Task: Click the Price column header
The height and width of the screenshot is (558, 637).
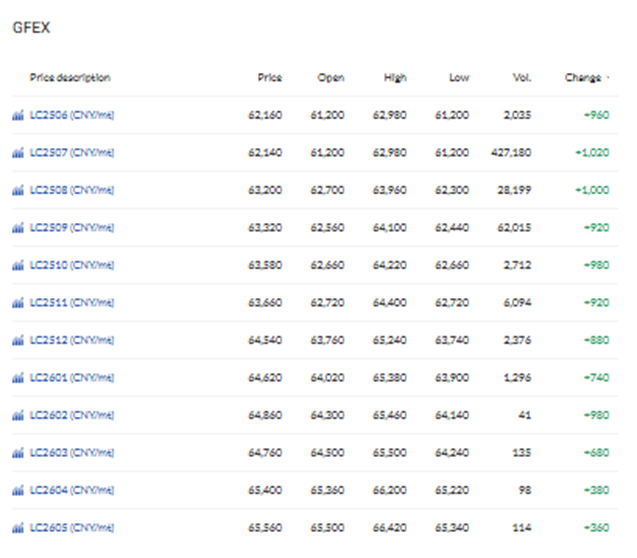Action: pos(270,78)
